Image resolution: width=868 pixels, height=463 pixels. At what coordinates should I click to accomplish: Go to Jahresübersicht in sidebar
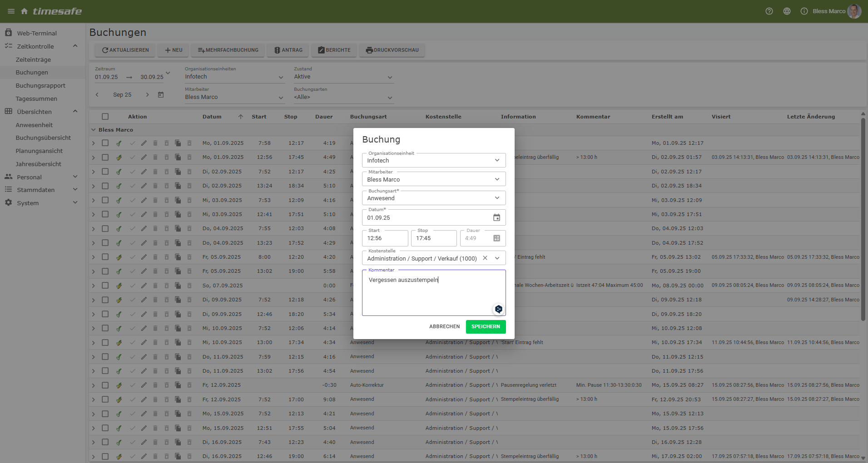tap(38, 164)
